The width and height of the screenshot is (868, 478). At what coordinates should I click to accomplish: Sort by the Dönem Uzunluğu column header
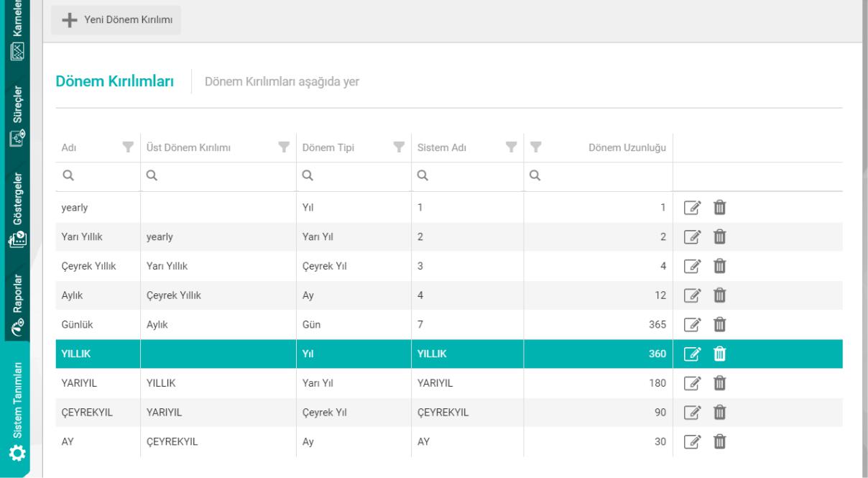[627, 148]
